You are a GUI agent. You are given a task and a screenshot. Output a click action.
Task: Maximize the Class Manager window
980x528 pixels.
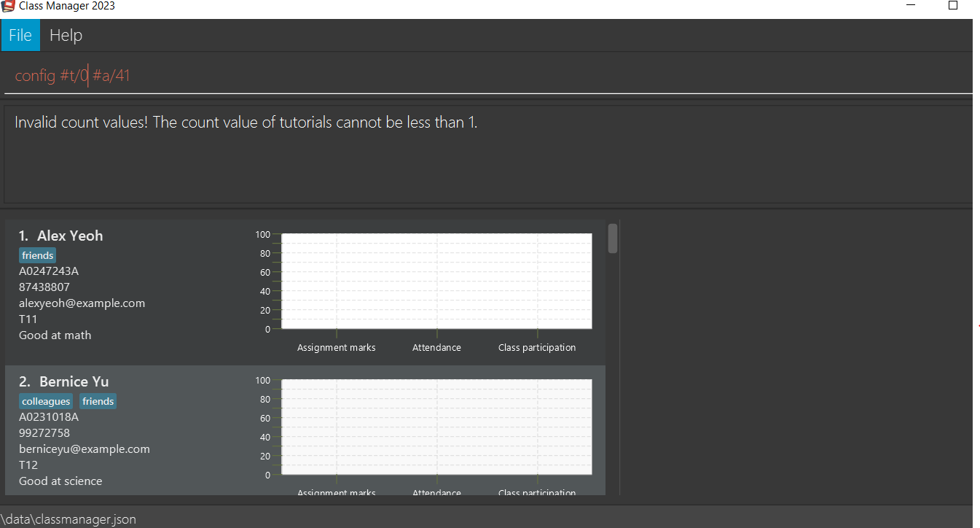tap(953, 5)
